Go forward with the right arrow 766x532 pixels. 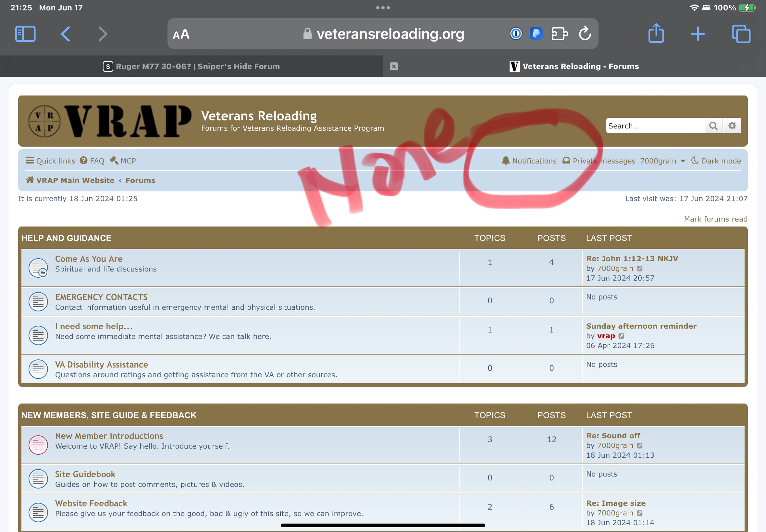(x=103, y=34)
